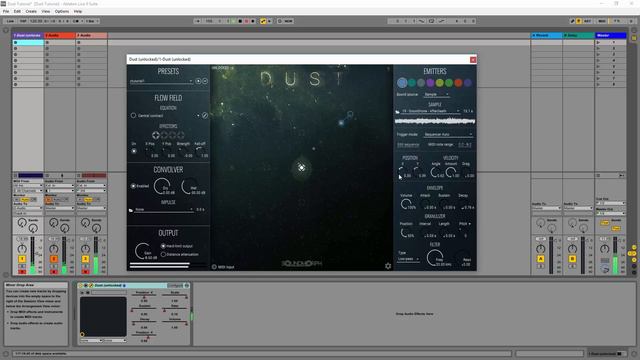The width and height of the screenshot is (640, 360).
Task: Click the Filter Freq knob
Action: point(434,258)
